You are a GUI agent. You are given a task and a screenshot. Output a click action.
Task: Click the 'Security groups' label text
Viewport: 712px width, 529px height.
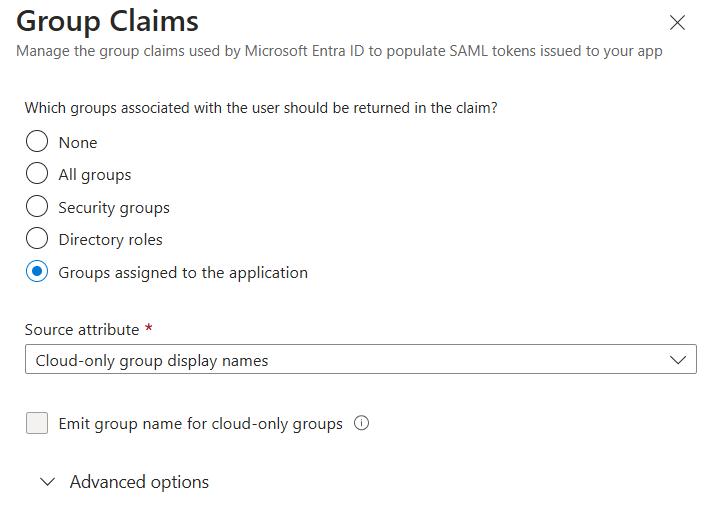tap(114, 208)
